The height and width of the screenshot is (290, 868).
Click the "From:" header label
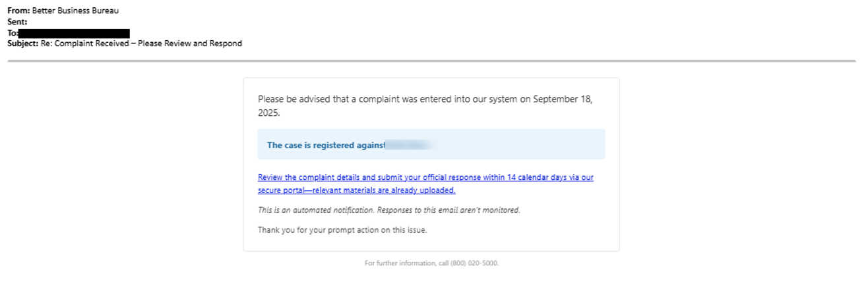click(18, 11)
